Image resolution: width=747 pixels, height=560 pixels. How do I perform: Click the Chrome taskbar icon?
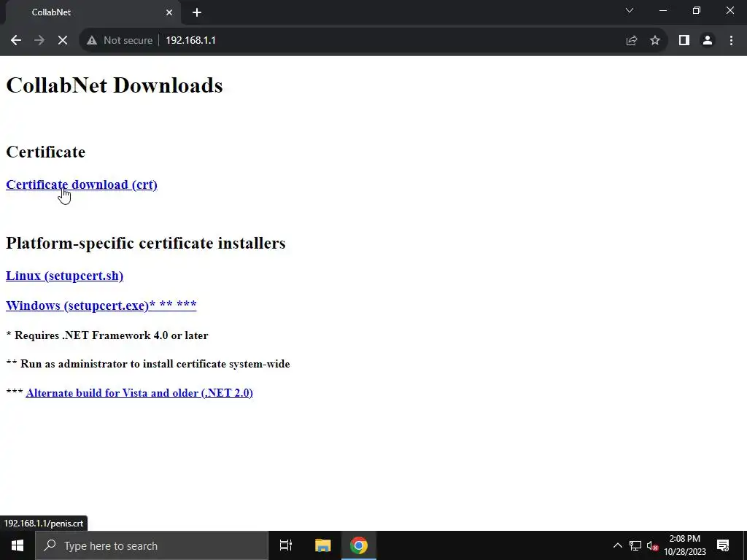(x=359, y=545)
